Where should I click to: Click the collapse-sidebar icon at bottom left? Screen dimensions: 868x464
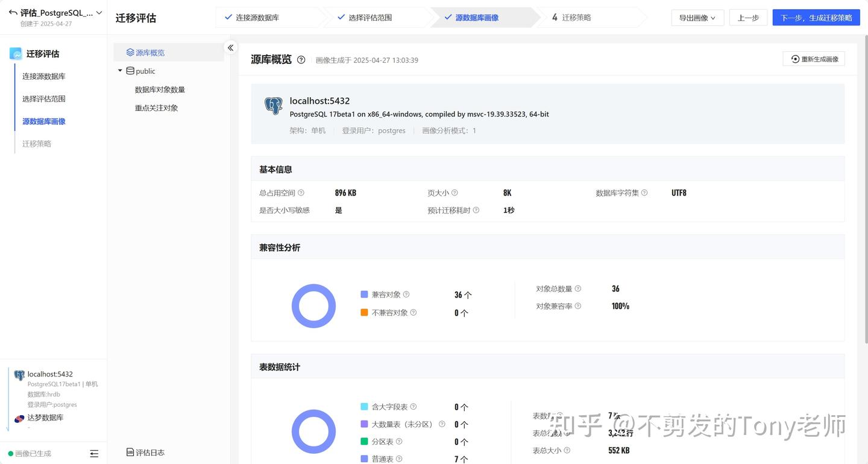pos(94,453)
